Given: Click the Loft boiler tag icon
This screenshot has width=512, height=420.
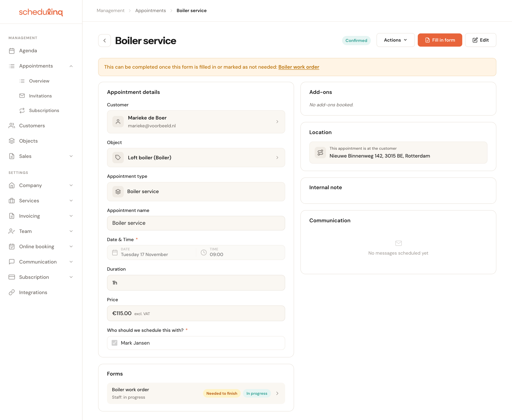Looking at the screenshot, I should click(118, 158).
